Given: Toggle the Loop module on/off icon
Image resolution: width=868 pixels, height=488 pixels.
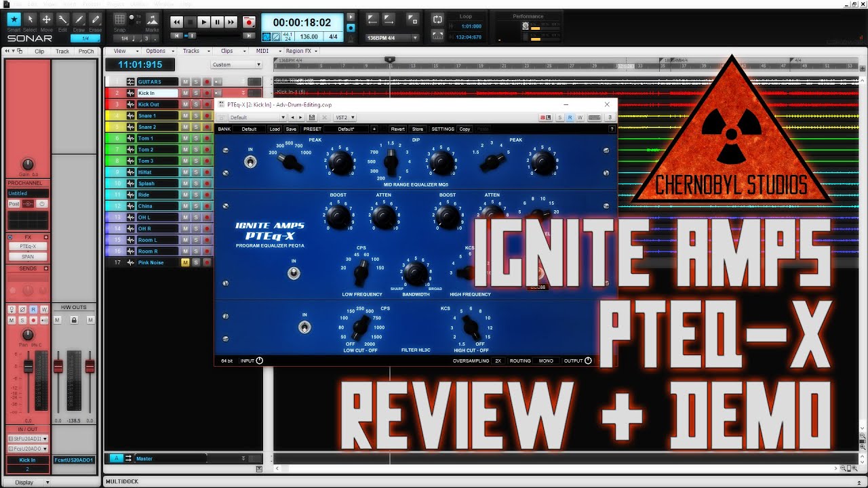Looking at the screenshot, I should [x=437, y=20].
